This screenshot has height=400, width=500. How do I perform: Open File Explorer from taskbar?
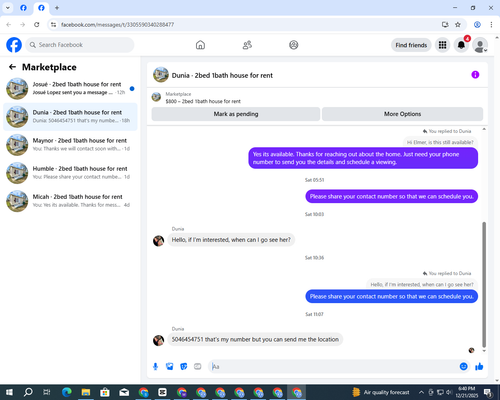tap(86, 392)
